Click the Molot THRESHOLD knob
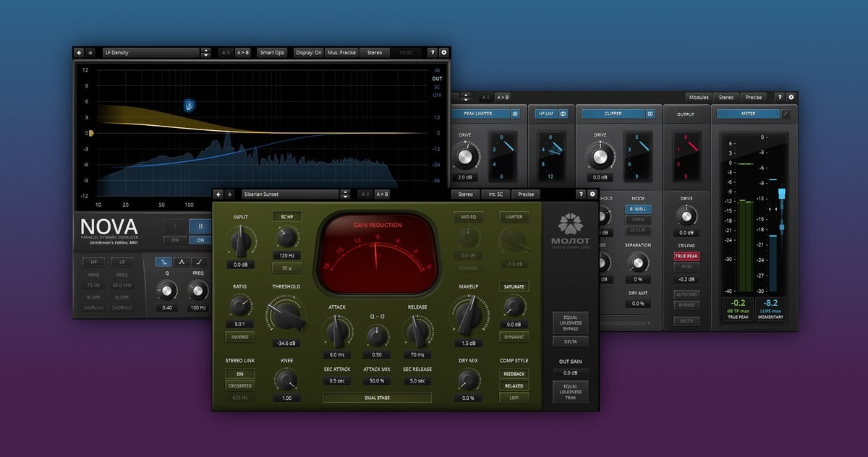 [x=286, y=316]
